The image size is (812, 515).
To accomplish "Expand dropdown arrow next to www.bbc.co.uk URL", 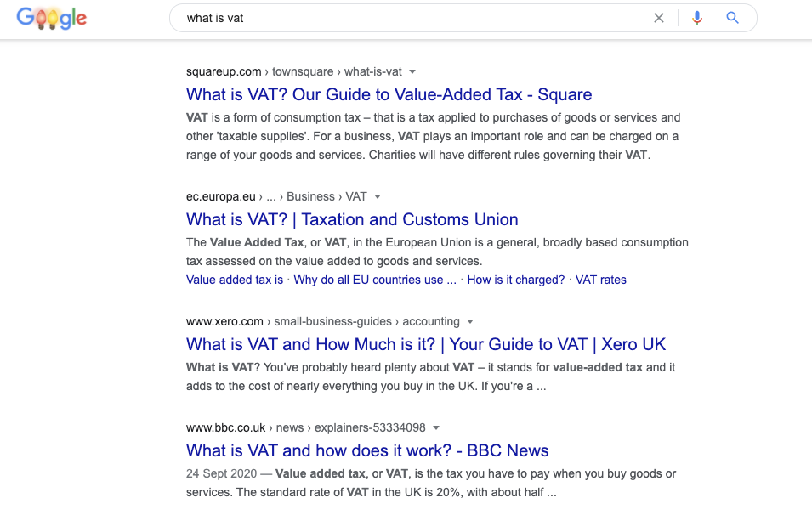I will [x=436, y=428].
